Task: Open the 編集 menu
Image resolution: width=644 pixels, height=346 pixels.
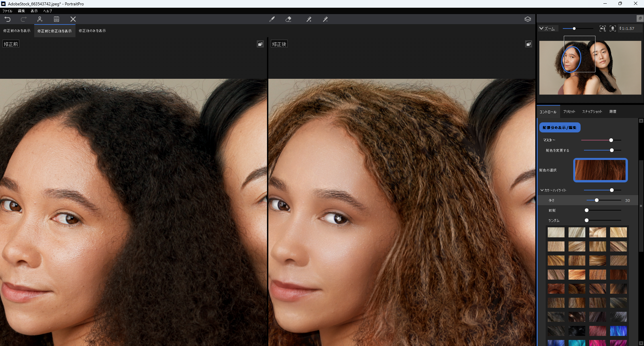Action: pos(21,11)
